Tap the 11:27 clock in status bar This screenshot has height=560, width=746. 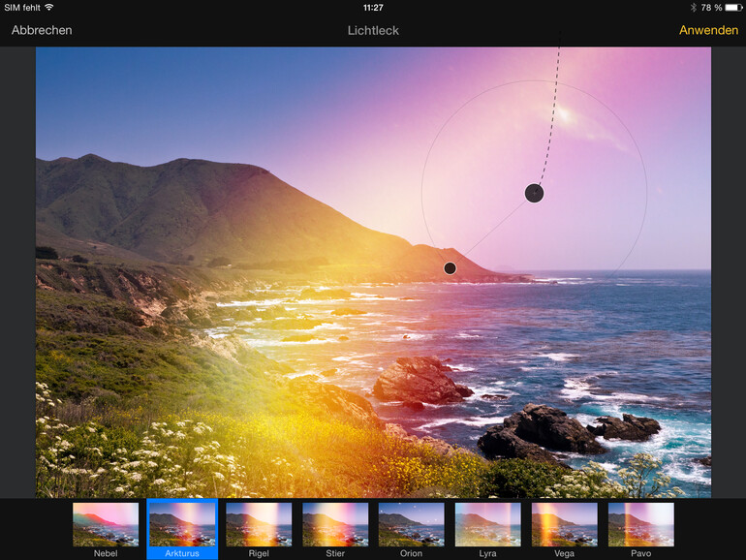click(373, 7)
